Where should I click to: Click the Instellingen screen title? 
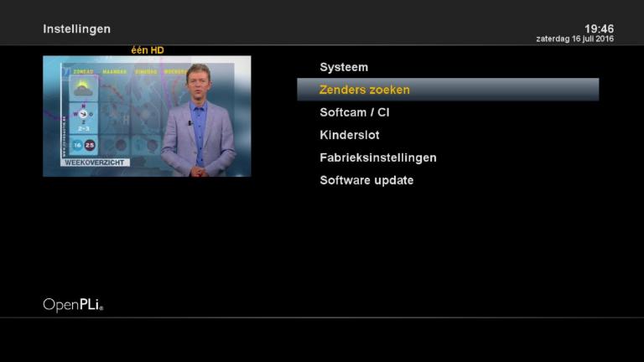[77, 29]
